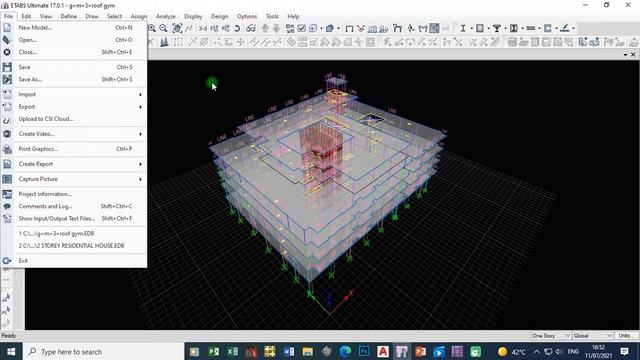Click the Show Undeformed Shape rectangle icon
The height and width of the screenshot is (360, 640).
pyautogui.click(x=349, y=29)
